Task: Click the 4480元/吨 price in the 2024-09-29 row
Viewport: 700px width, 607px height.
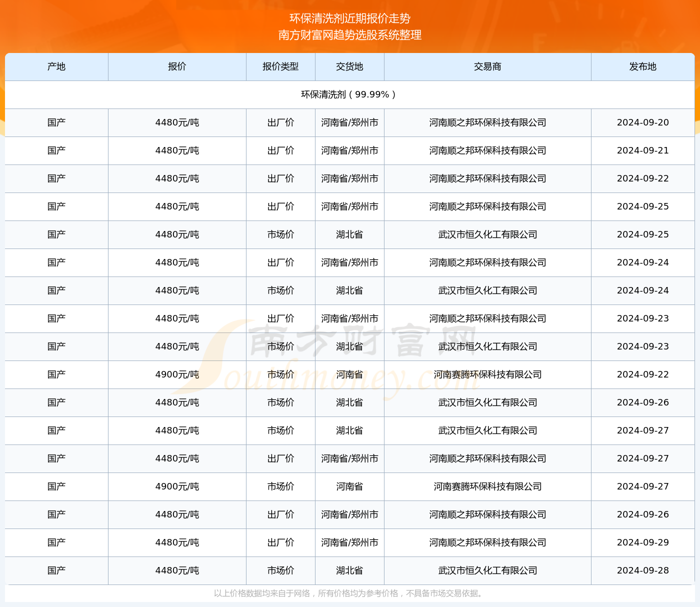Action: click(177, 542)
